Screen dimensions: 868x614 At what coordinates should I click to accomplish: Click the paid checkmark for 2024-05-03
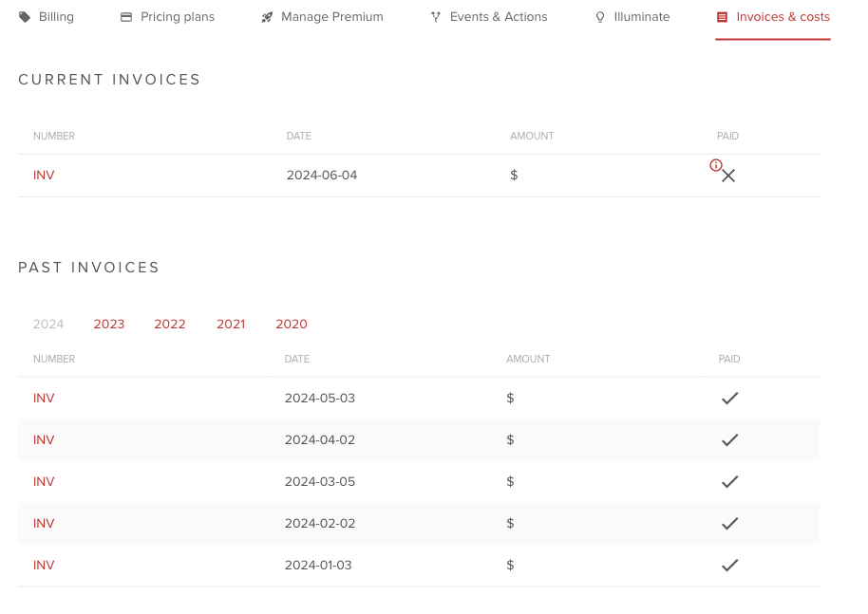729,398
